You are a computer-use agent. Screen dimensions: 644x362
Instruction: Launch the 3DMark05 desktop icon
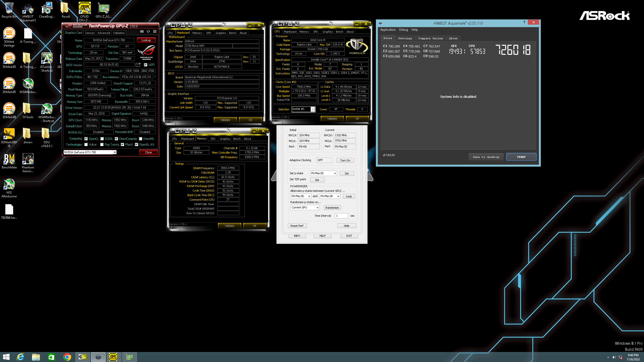[x=9, y=85]
